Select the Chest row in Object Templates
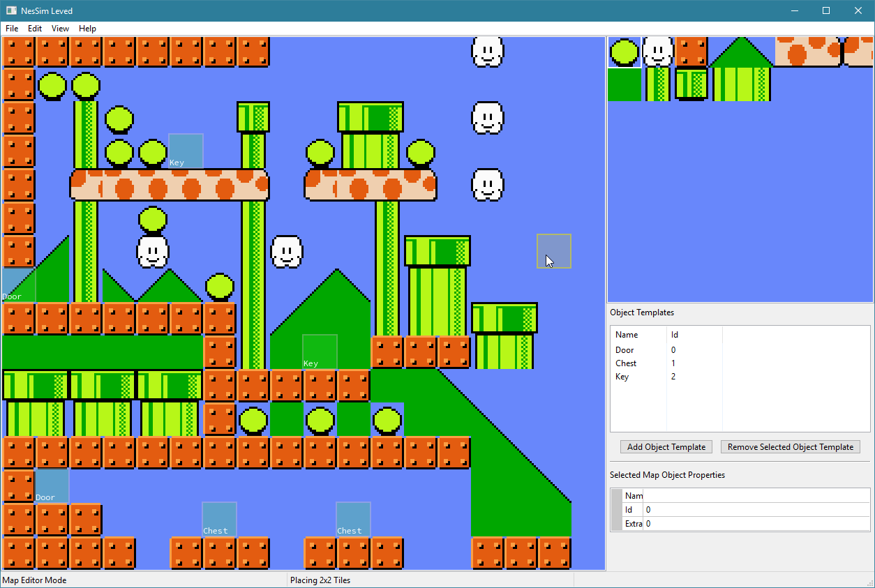The image size is (875, 588). pos(740,363)
